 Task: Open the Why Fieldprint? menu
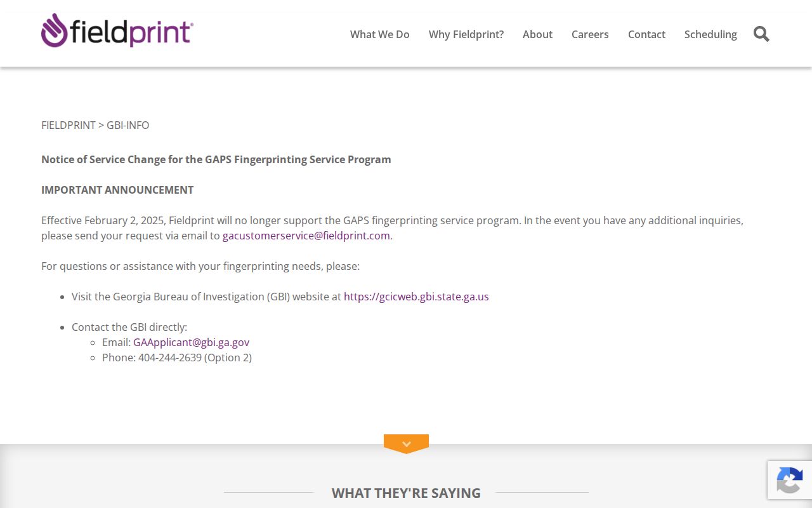[466, 34]
